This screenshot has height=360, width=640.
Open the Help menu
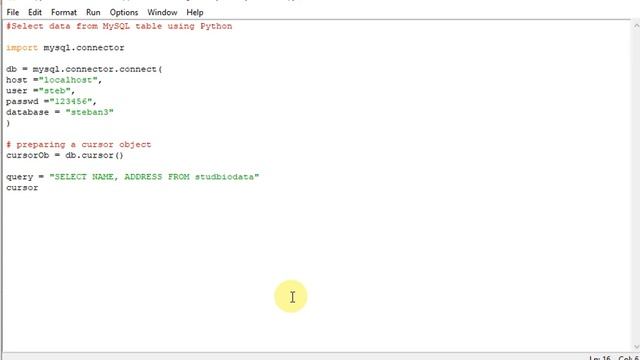pos(195,12)
